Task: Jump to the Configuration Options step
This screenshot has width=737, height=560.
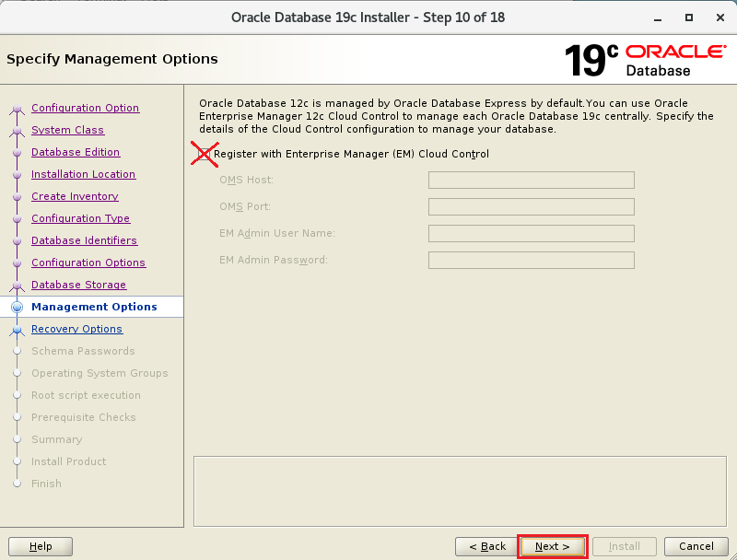Action: (88, 262)
